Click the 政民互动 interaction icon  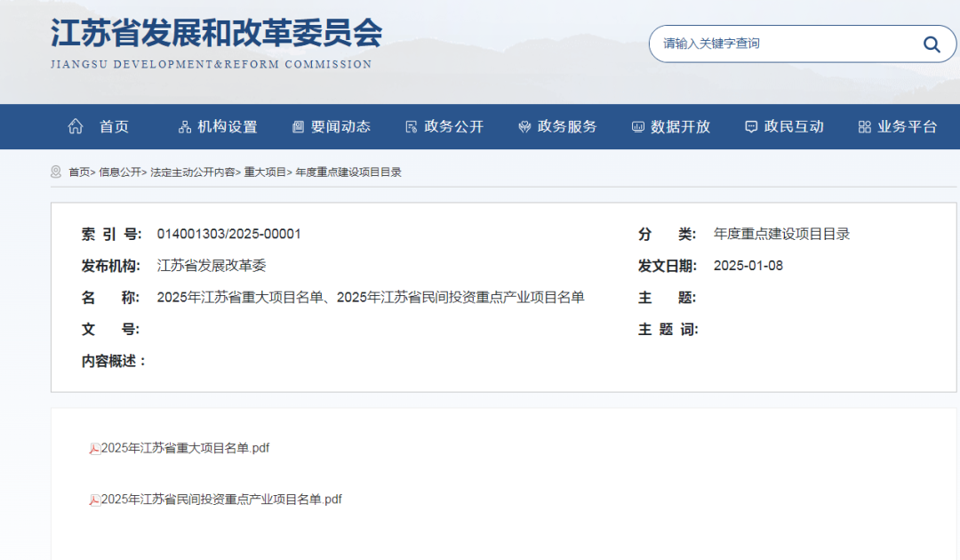751,126
